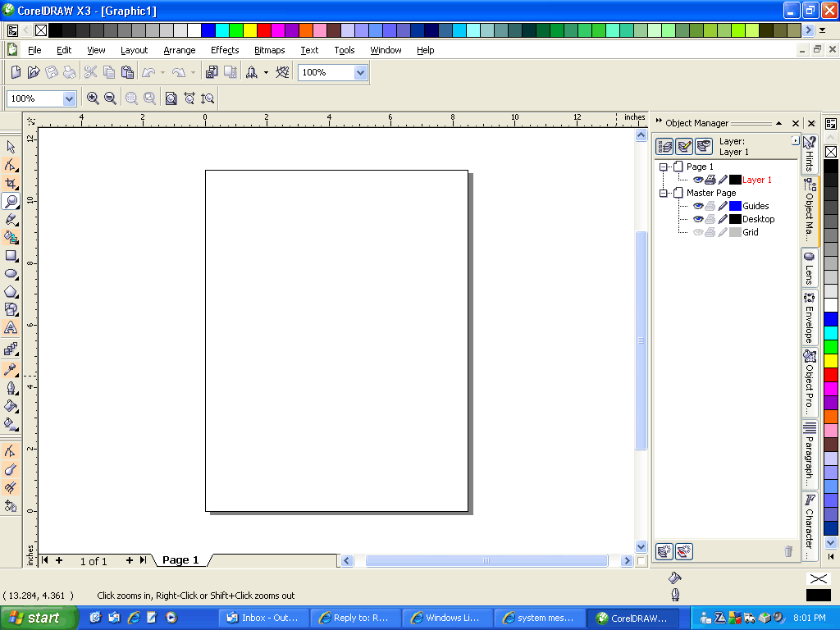Click the add page plus after page count
Viewport: 840px width, 630px height.
click(x=129, y=560)
